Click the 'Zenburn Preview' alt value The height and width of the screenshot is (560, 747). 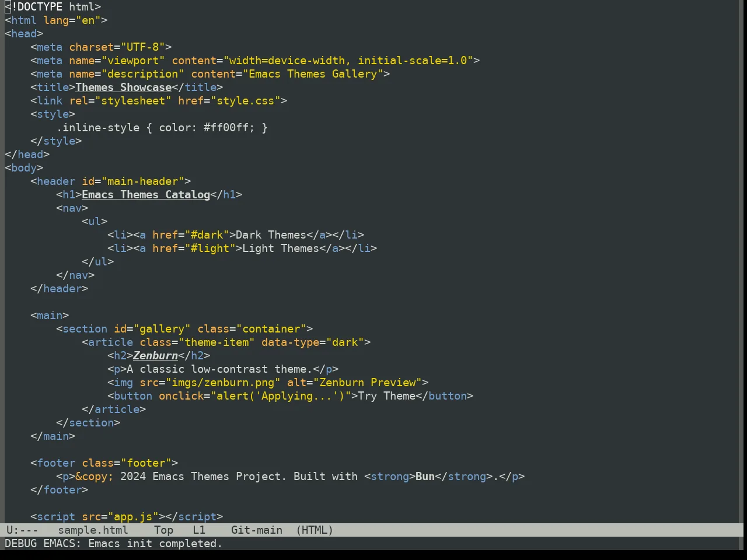coord(368,383)
